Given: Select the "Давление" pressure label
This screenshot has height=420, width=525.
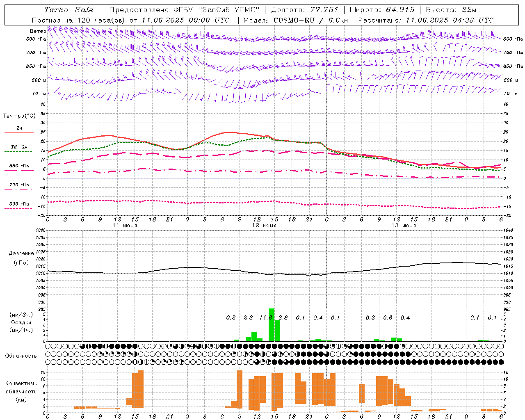Looking at the screenshot, I should [x=21, y=253].
